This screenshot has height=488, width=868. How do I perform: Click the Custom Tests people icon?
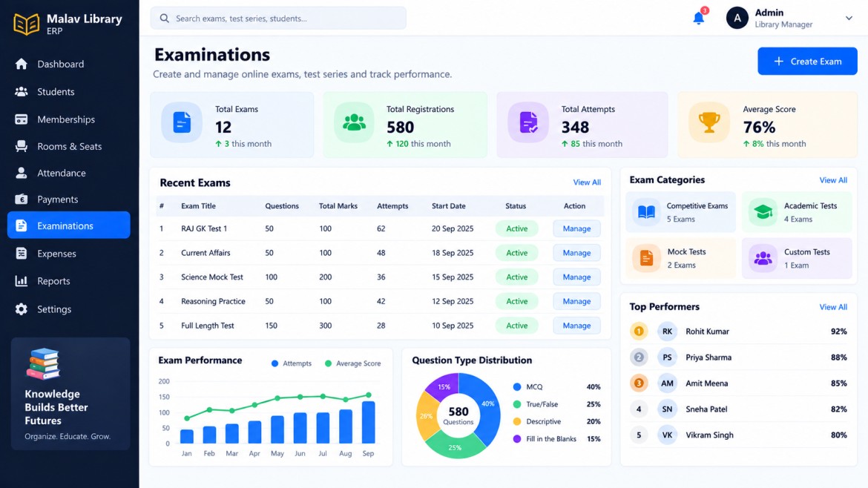763,258
